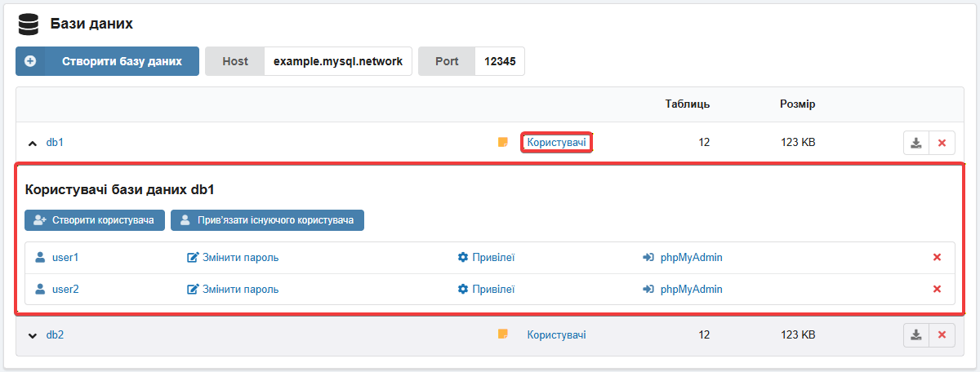Viewport: 980px width, 372px height.
Task: Open the yellow note icon for db2
Action: tap(503, 334)
